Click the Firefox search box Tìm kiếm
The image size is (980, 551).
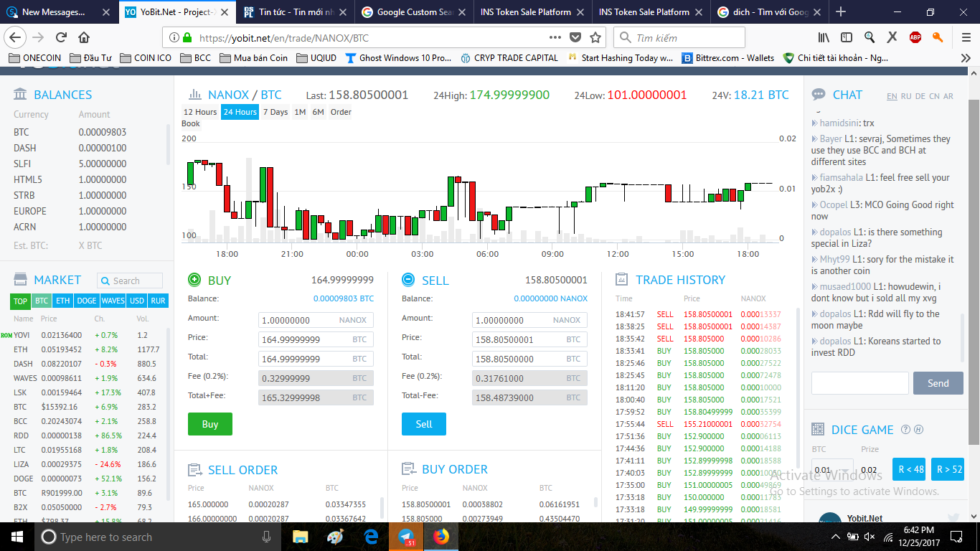pyautogui.click(x=679, y=37)
